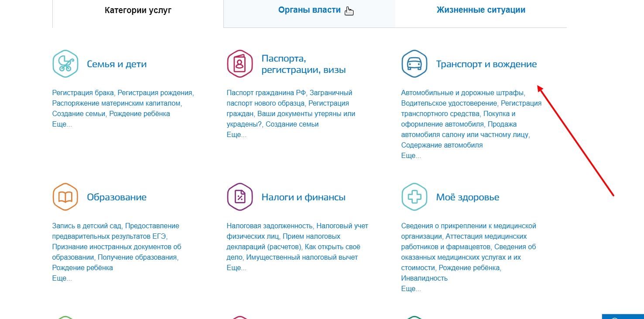
Task: Open Аттестация медицинских работников и фармацевтов link
Action: coord(464,242)
